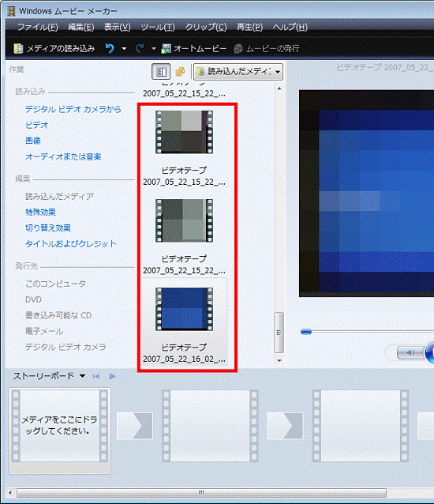Click the 特殊効果 link
The height and width of the screenshot is (504, 434).
[x=40, y=213]
